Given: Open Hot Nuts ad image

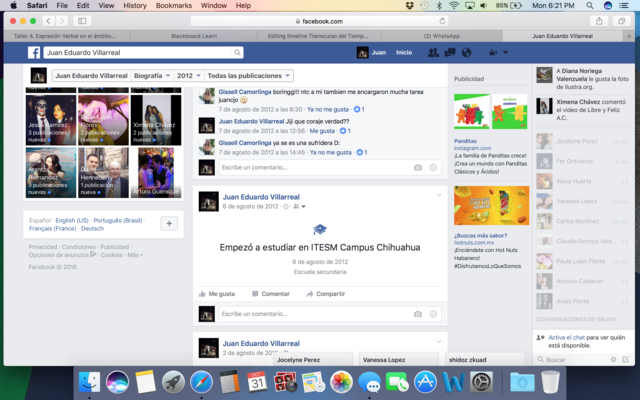Looking at the screenshot, I should [491, 206].
